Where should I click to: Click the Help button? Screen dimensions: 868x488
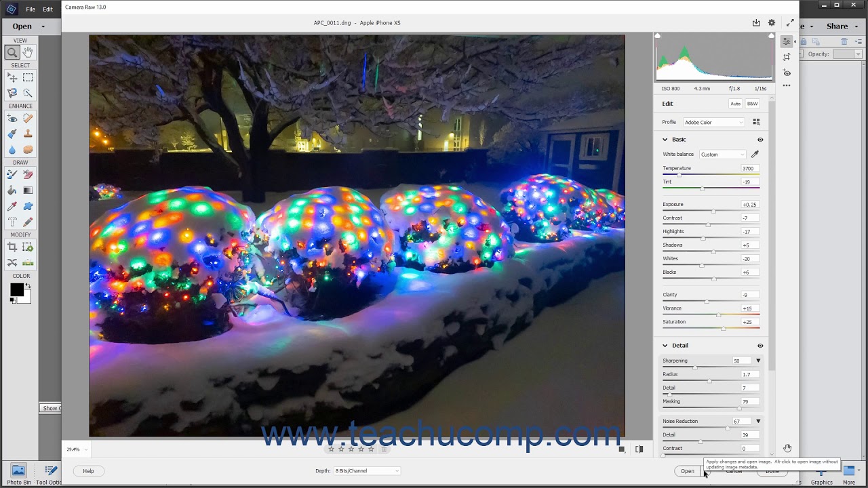[88, 471]
